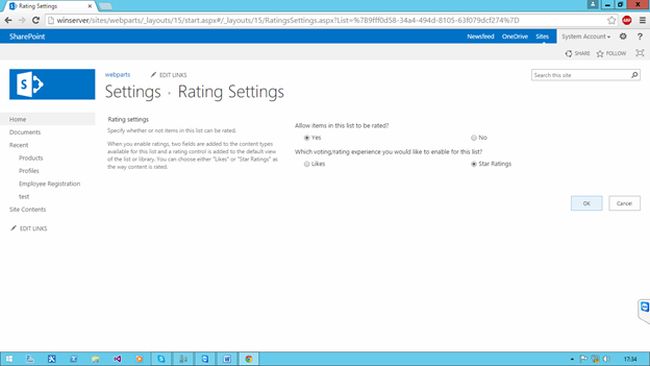Reload the page with refresh icon

(x=36, y=20)
